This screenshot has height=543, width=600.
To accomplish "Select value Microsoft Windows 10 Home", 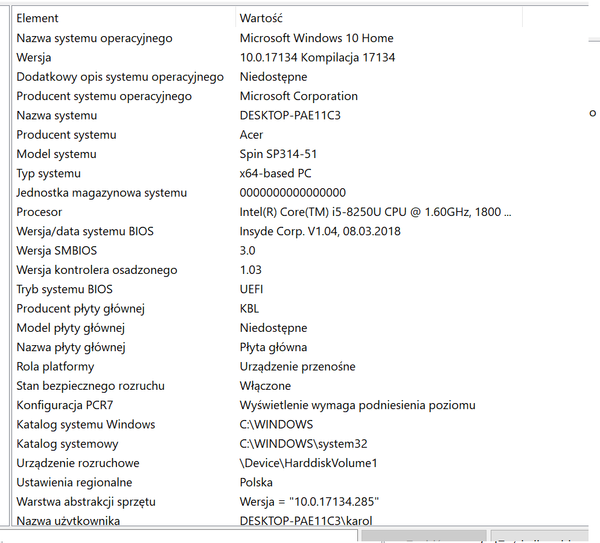I will 316,38.
